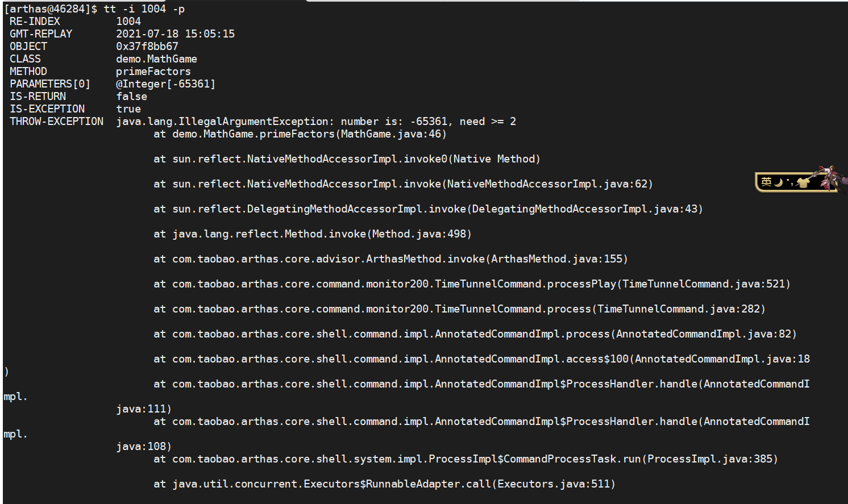Click the TimeTunnelCommand.processPlay stack frame line
Viewport: 848px width, 504px height.
pos(472,284)
